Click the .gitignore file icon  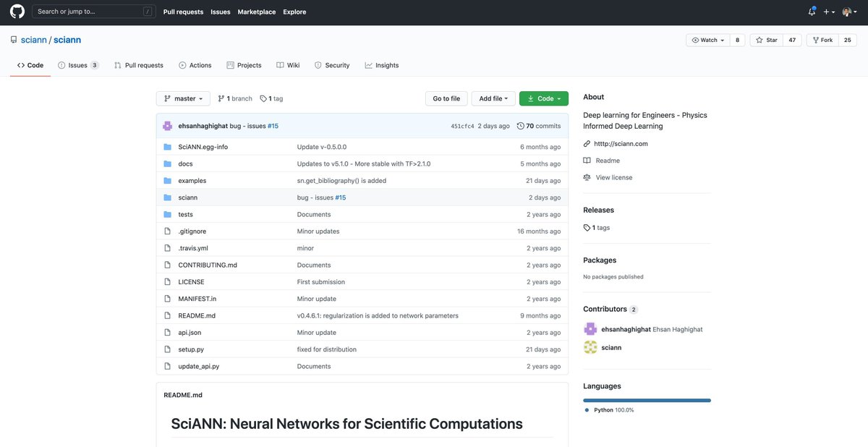pyautogui.click(x=167, y=231)
